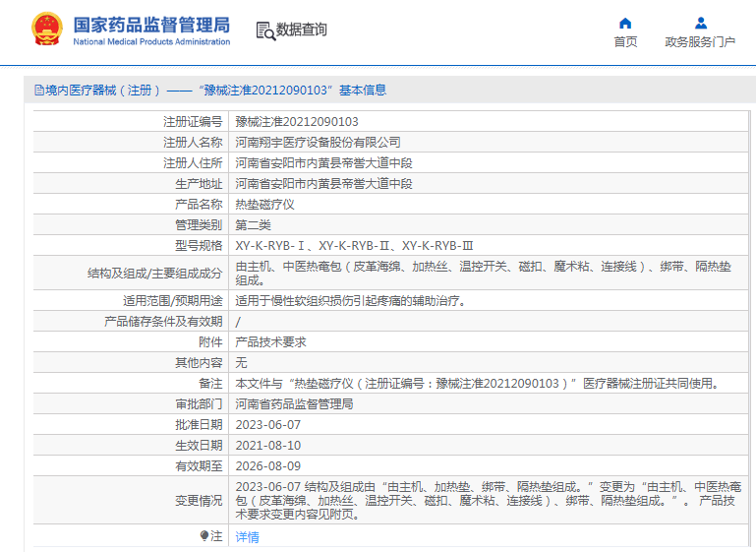Click National Medical Products Administration text
This screenshot has height=552, width=756.
151,42
